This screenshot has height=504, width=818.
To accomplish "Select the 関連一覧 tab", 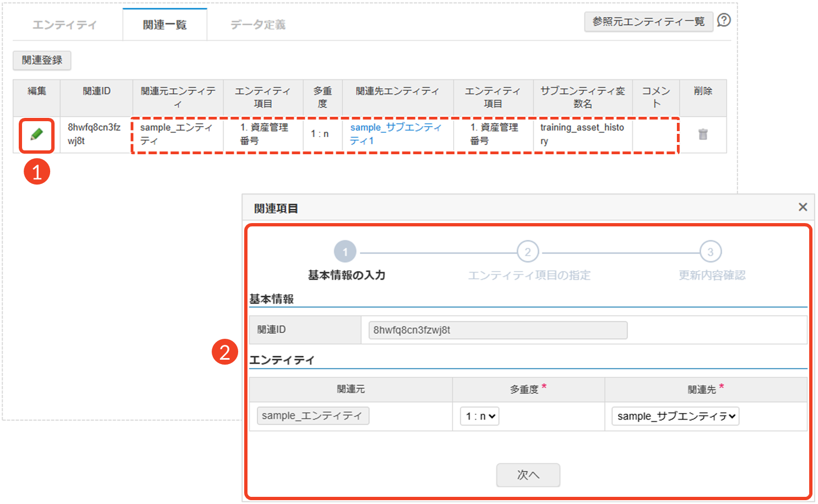I will (x=165, y=25).
